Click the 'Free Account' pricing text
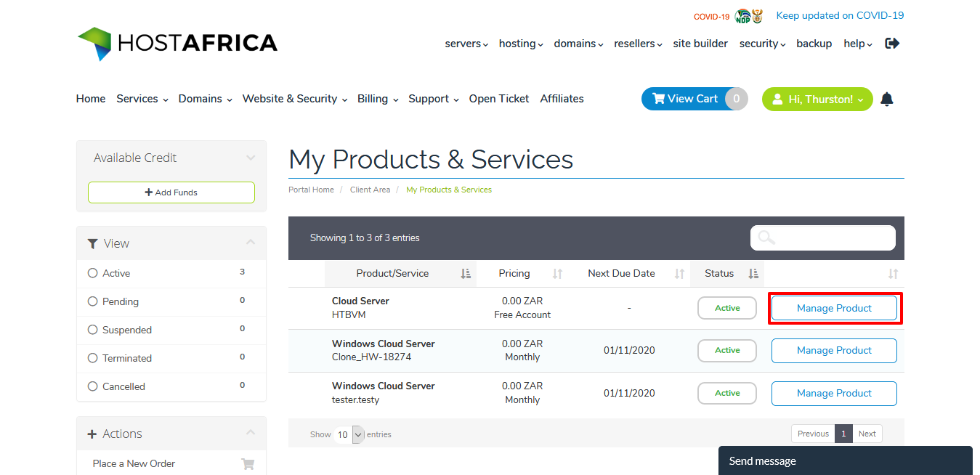980x475 pixels. click(x=522, y=314)
